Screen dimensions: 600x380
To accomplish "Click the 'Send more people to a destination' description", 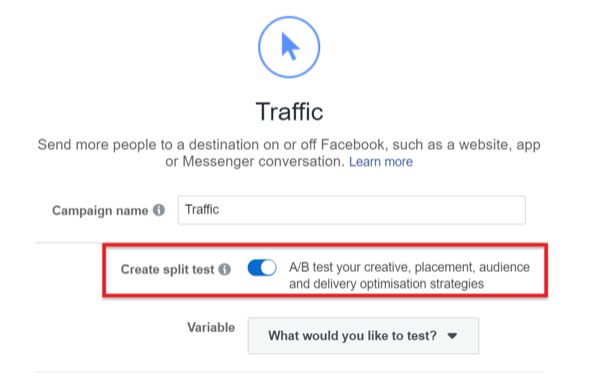I will (x=289, y=153).
